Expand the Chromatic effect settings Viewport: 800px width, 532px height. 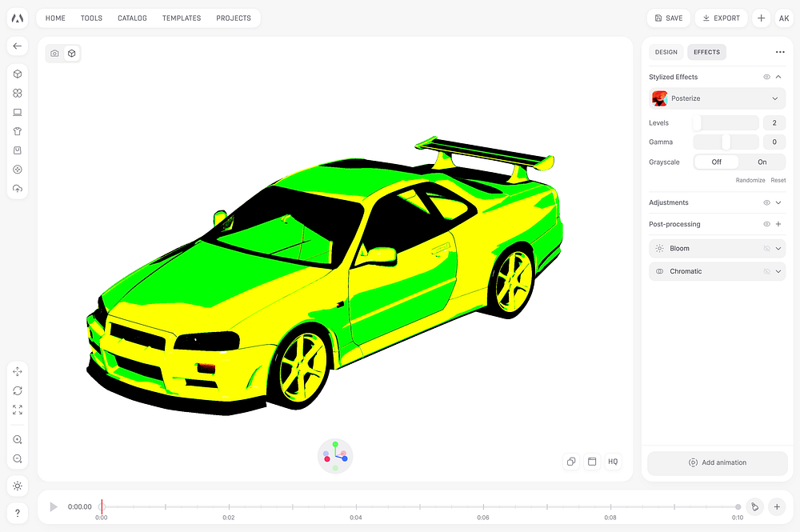click(778, 271)
